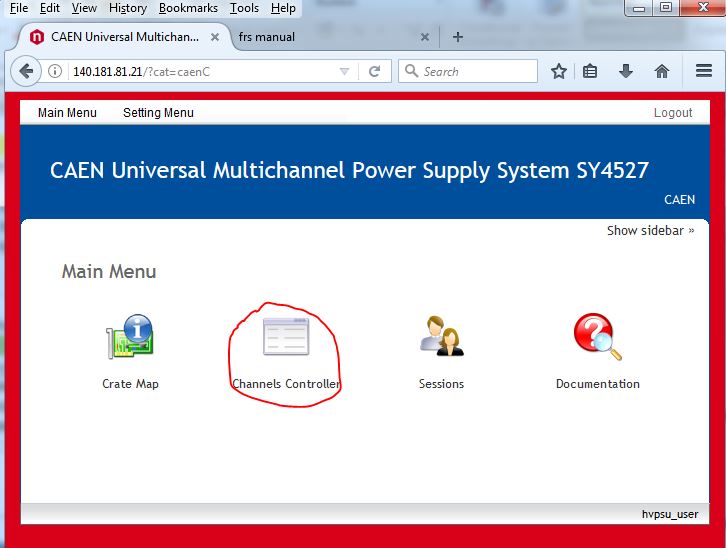Click the Logout link
Viewport: 726px width, 548px height.
click(x=673, y=113)
